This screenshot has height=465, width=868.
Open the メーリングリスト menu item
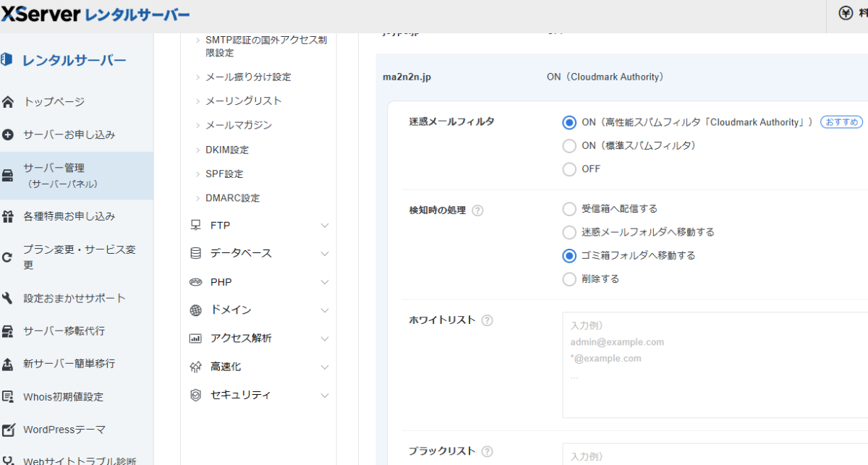pyautogui.click(x=241, y=101)
